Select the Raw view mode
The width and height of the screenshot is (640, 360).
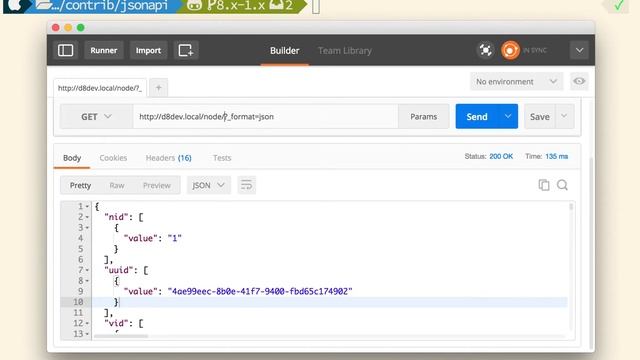click(x=117, y=185)
